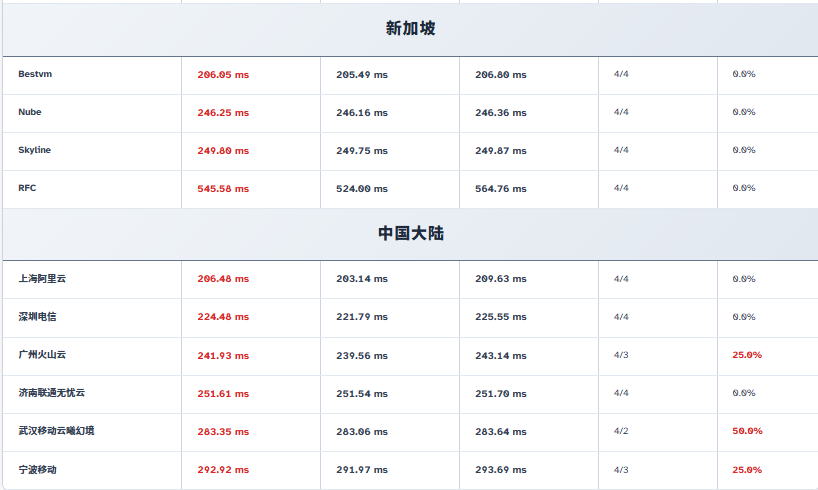
Task: Click the 新加坡 section header
Action: 410,29
